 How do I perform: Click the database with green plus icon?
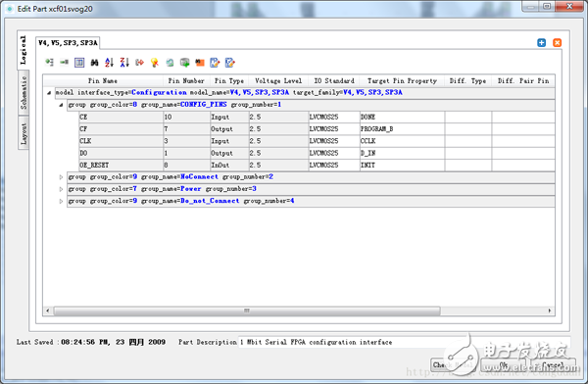(x=185, y=63)
